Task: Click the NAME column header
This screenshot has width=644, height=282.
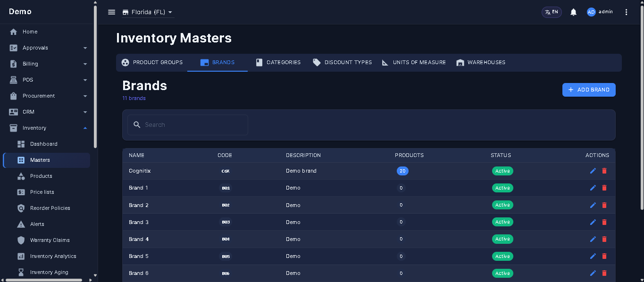Action: (x=136, y=155)
